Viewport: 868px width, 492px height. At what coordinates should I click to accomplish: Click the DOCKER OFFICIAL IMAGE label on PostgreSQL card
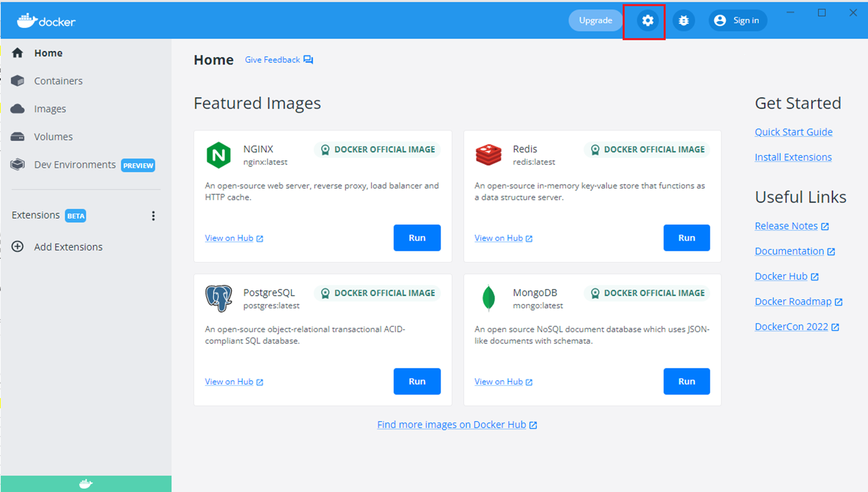384,293
